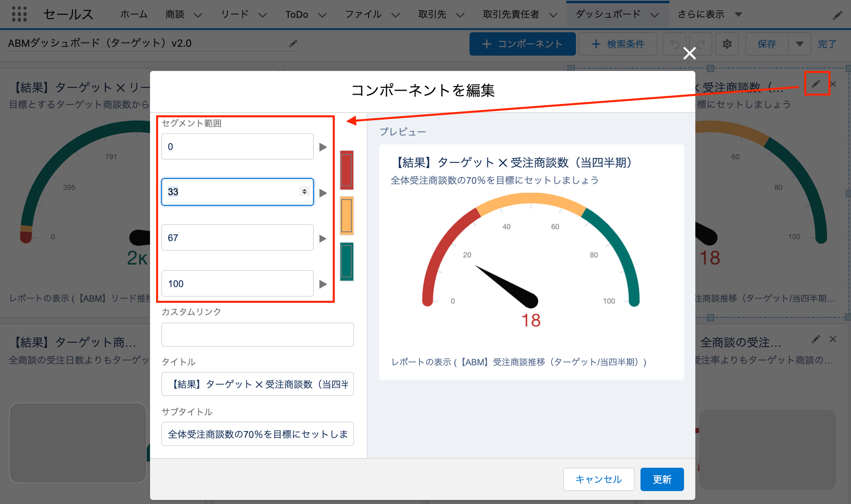Open the report link in preview

click(x=519, y=362)
